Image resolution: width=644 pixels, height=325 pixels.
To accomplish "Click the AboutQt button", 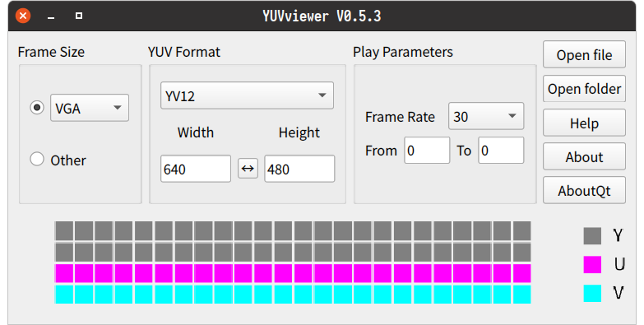I will [584, 190].
